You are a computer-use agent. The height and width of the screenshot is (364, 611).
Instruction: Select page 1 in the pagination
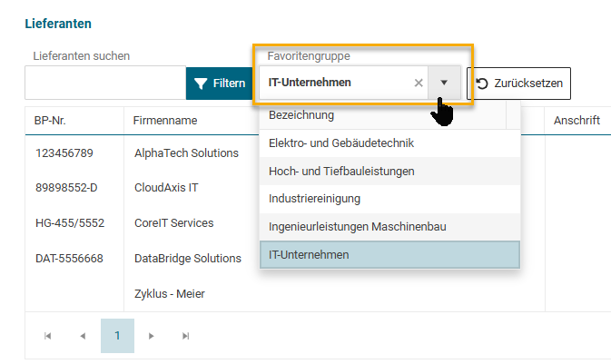tap(117, 336)
